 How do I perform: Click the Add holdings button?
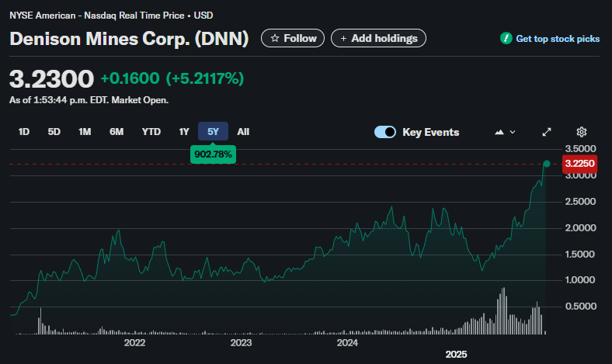(378, 38)
